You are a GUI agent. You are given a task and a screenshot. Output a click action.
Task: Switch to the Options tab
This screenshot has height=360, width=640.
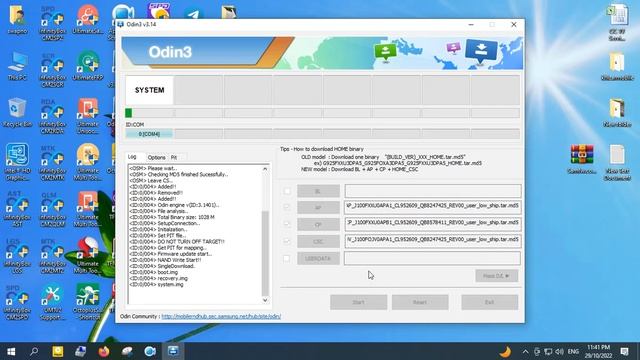click(156, 157)
